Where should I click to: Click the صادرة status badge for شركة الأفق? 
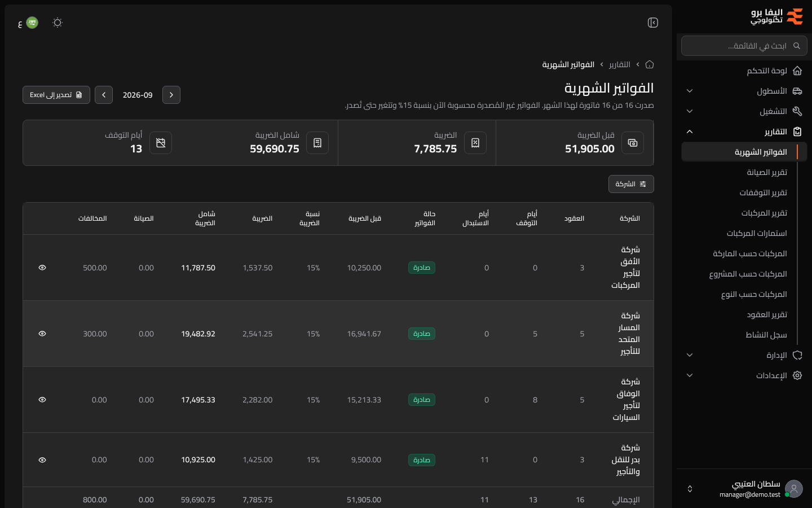click(x=422, y=268)
